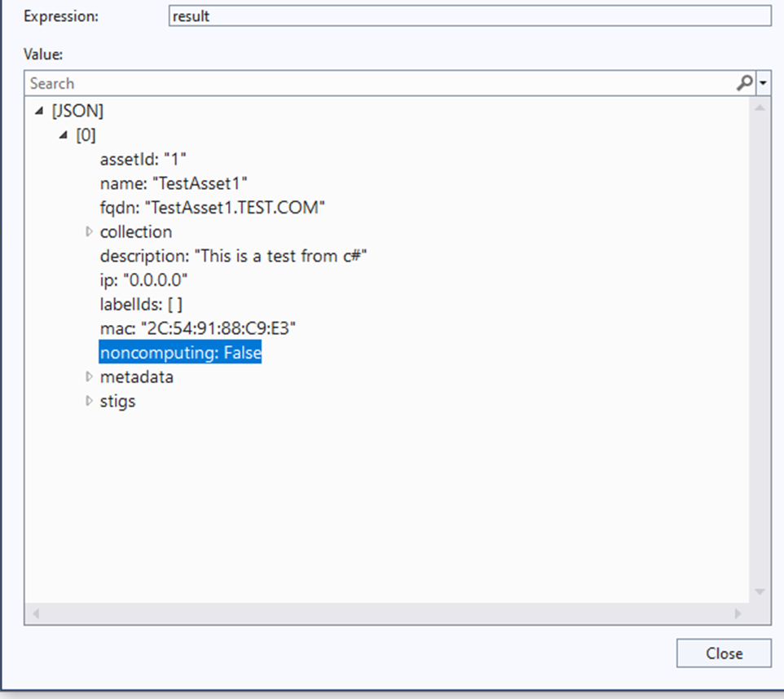Expand the metadata tree node
784x699 pixels.
click(x=89, y=376)
